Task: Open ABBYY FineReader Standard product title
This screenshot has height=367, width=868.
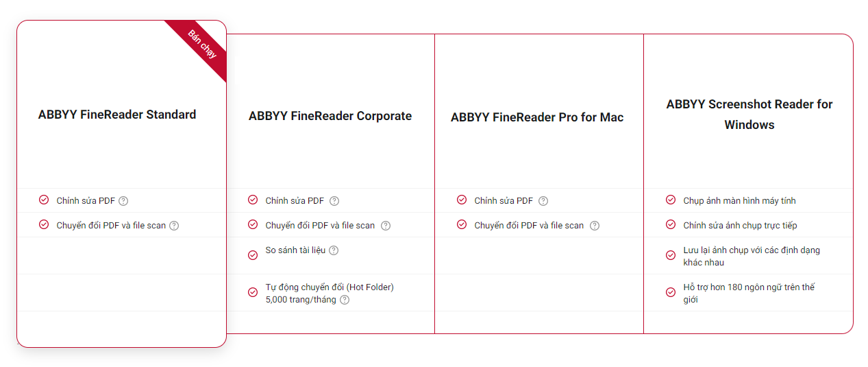Action: click(117, 115)
